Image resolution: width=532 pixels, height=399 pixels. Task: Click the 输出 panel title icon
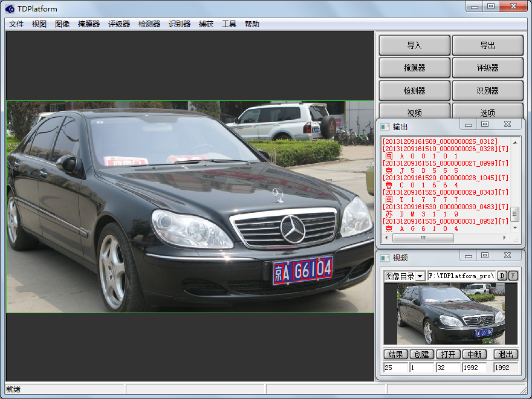[x=384, y=127]
